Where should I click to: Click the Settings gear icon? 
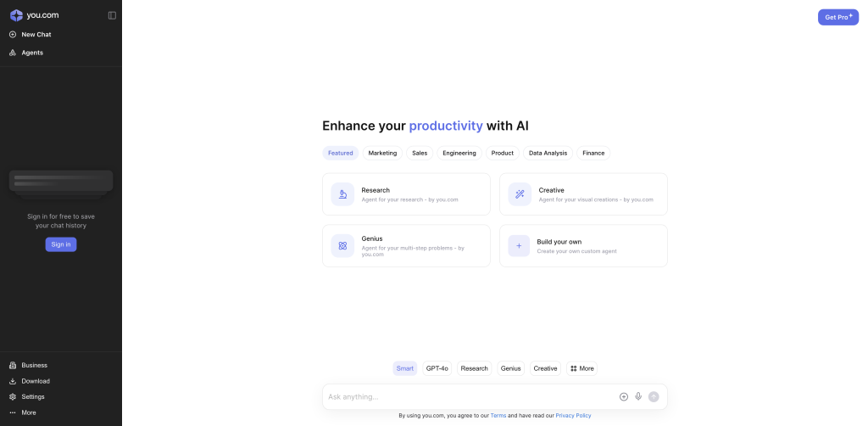point(13,396)
